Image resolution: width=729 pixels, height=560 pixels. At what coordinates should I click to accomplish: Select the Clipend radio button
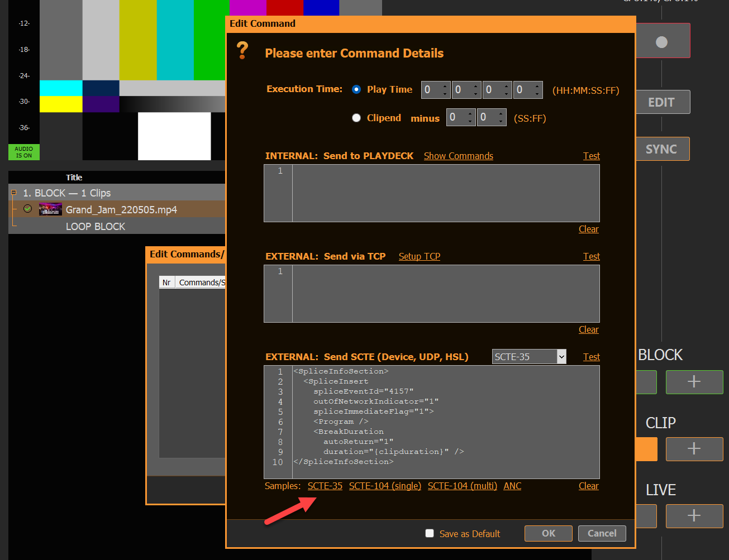[356, 118]
